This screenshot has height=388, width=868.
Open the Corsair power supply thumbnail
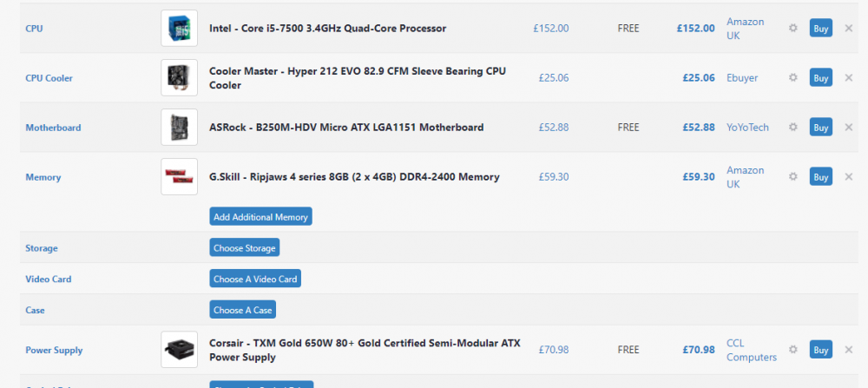(180, 349)
